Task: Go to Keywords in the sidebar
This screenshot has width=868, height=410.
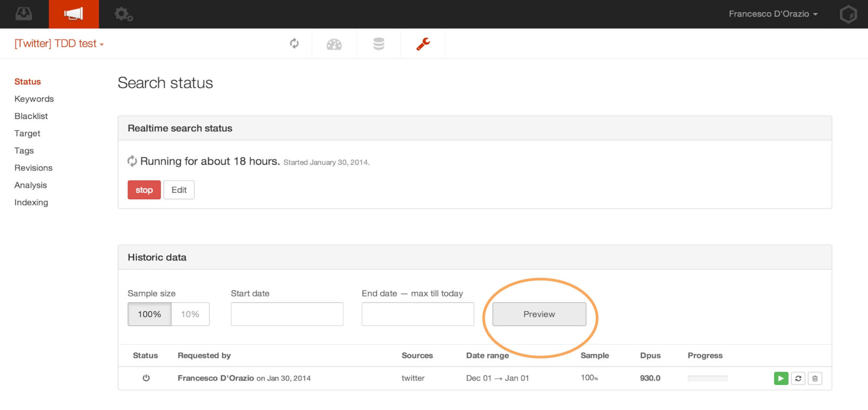Action: tap(34, 99)
